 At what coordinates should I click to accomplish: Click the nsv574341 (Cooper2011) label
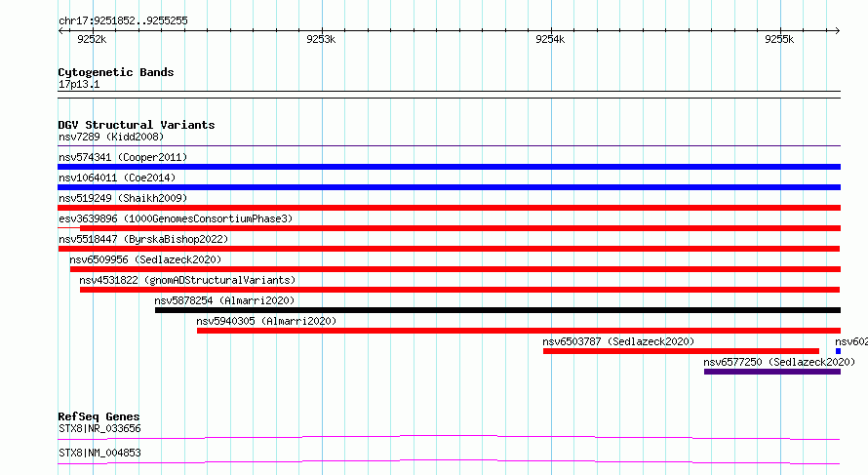123,157
